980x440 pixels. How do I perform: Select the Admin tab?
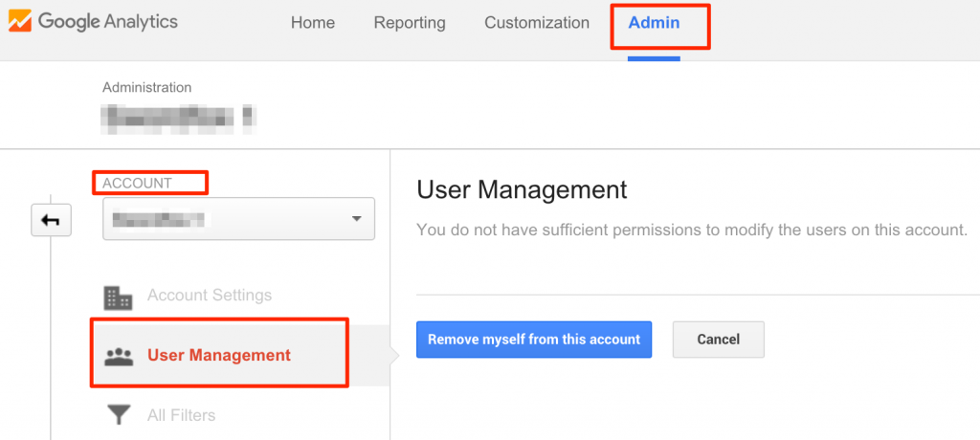[x=654, y=23]
